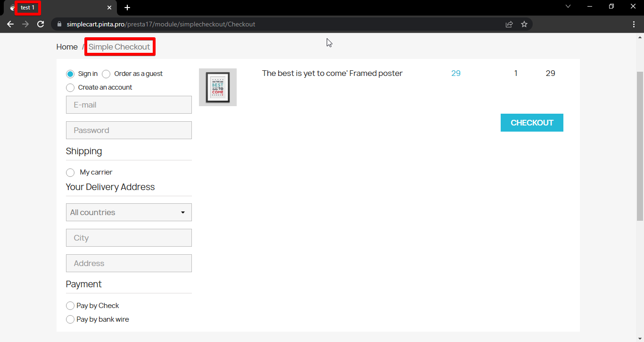
Task: Click the reload page icon
Action: click(41, 24)
